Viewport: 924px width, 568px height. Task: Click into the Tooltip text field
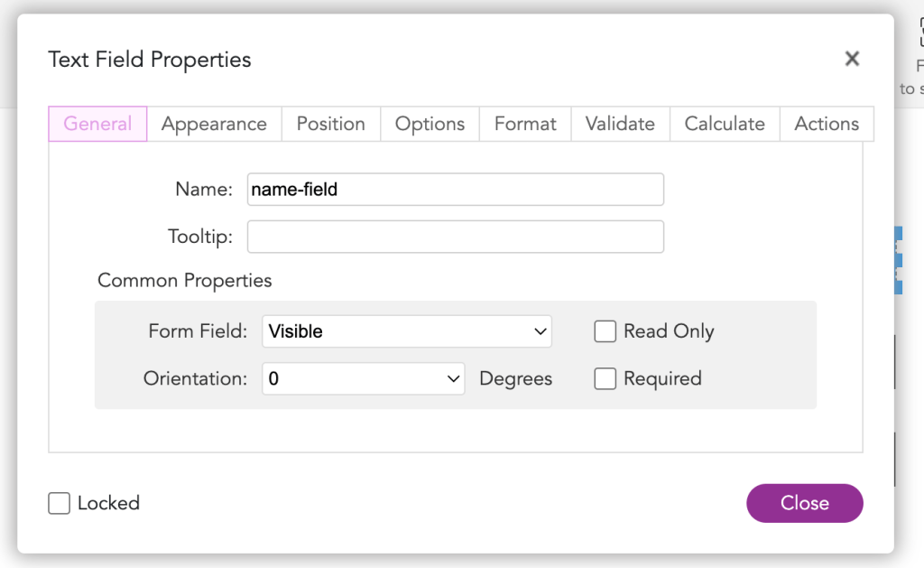pos(456,237)
